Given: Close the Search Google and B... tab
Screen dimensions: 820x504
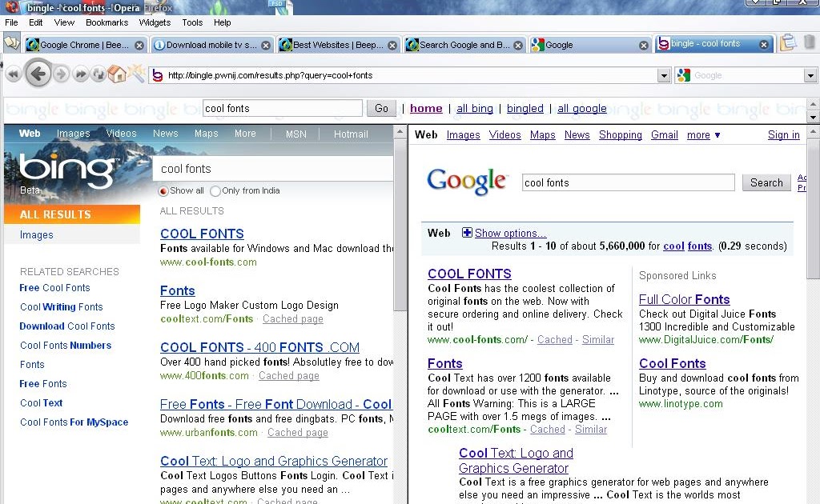Looking at the screenshot, I should pos(518,46).
